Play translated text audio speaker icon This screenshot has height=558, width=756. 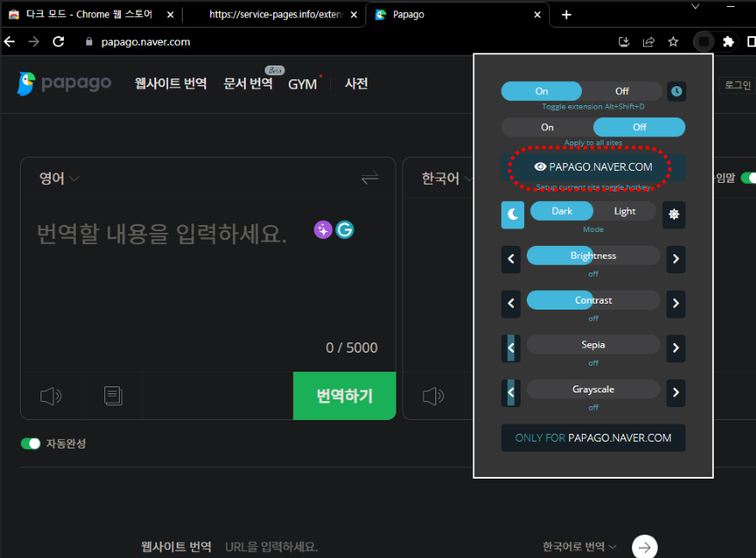434,396
